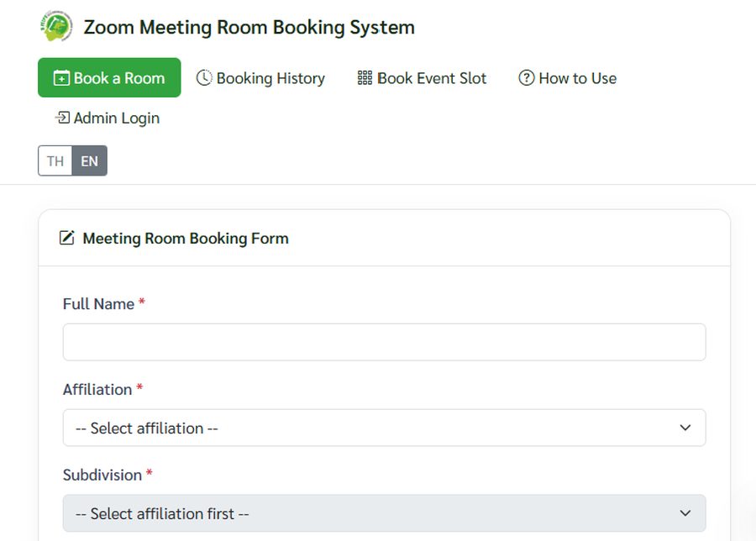This screenshot has width=756, height=541.
Task: Click the clock icon beside Booking History
Action: tap(204, 77)
